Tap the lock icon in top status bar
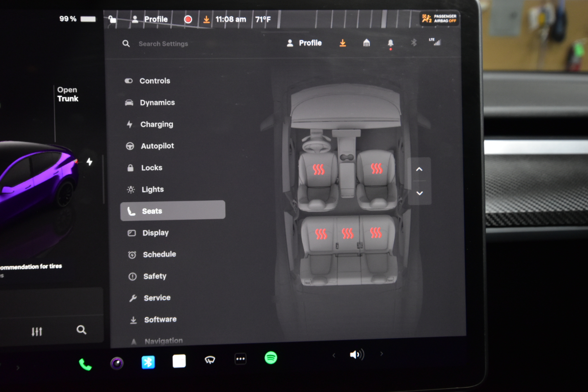Screen dimensions: 588x392 (x=113, y=19)
